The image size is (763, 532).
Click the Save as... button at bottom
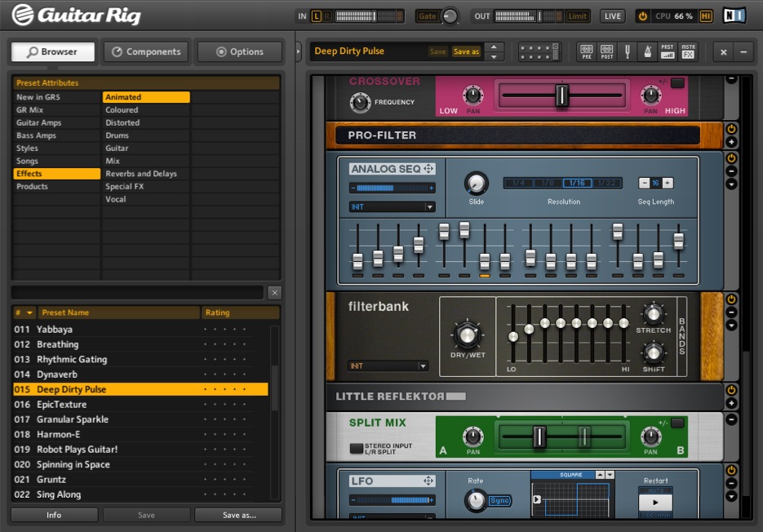(238, 515)
